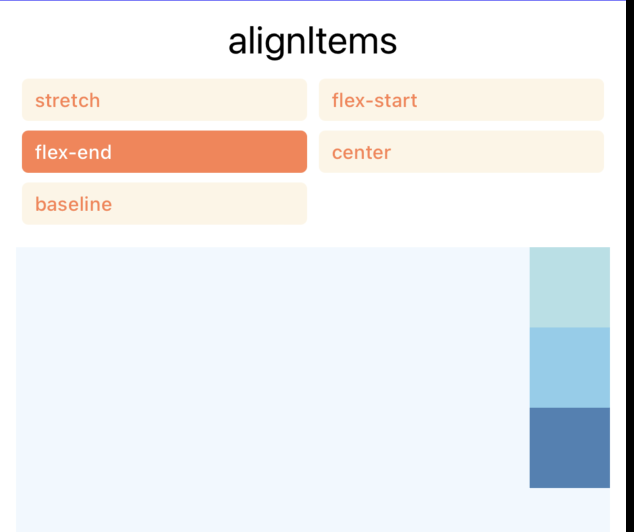This screenshot has width=634, height=532.
Task: Click the sky blue middle box
Action: click(x=569, y=367)
